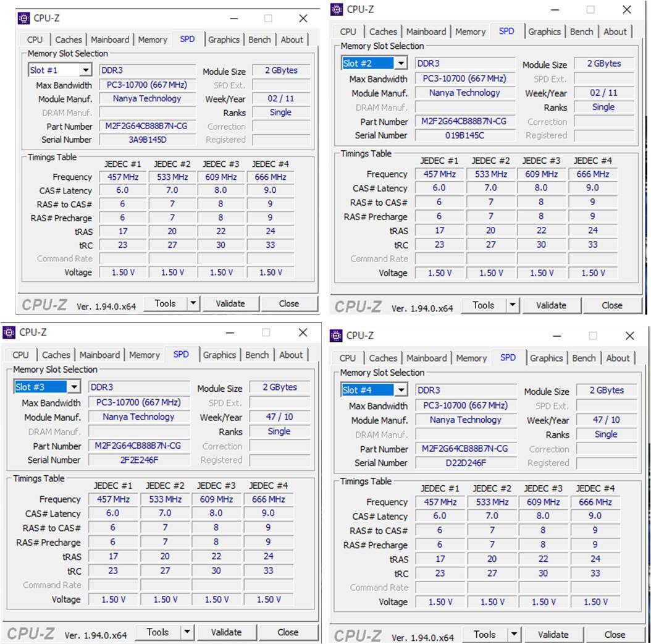This screenshot has height=644, width=651.
Task: Open Caches tab in Slot #1 window
Action: click(69, 40)
